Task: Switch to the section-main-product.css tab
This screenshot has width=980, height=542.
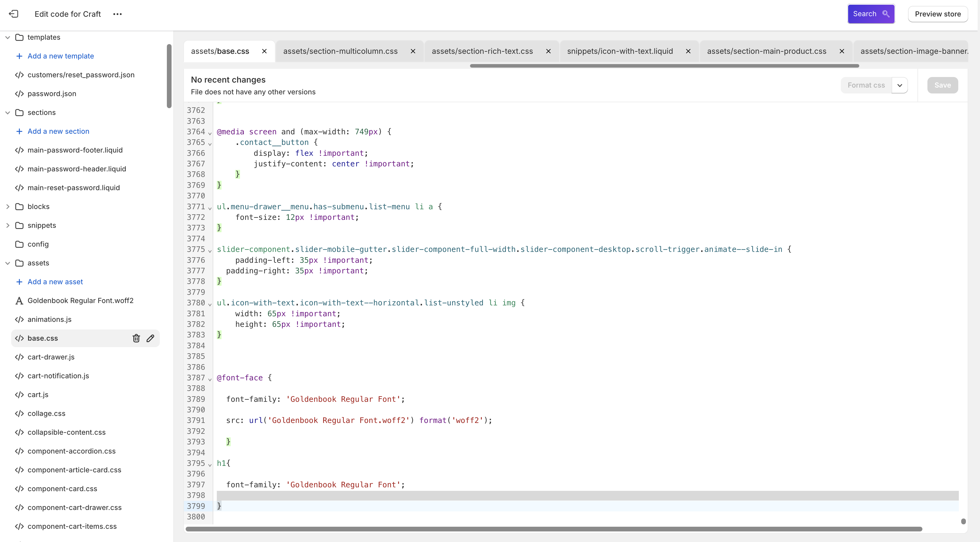Action: tap(766, 51)
